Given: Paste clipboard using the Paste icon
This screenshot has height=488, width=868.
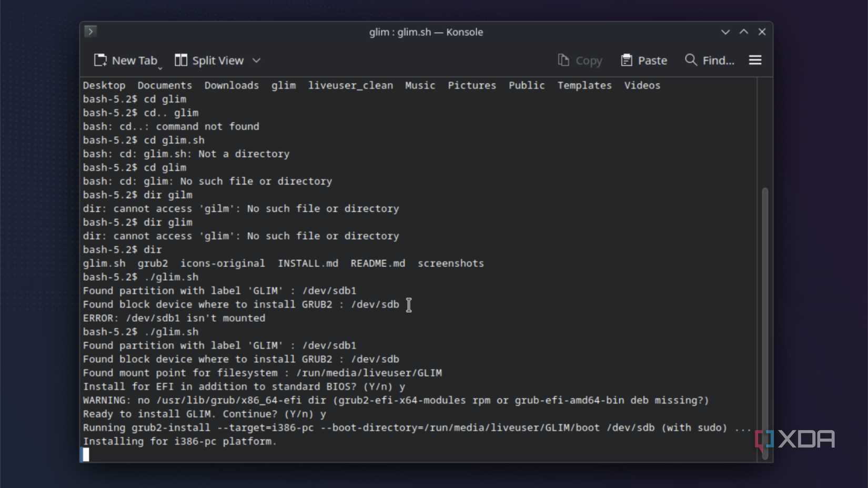Looking at the screenshot, I should tap(627, 60).
